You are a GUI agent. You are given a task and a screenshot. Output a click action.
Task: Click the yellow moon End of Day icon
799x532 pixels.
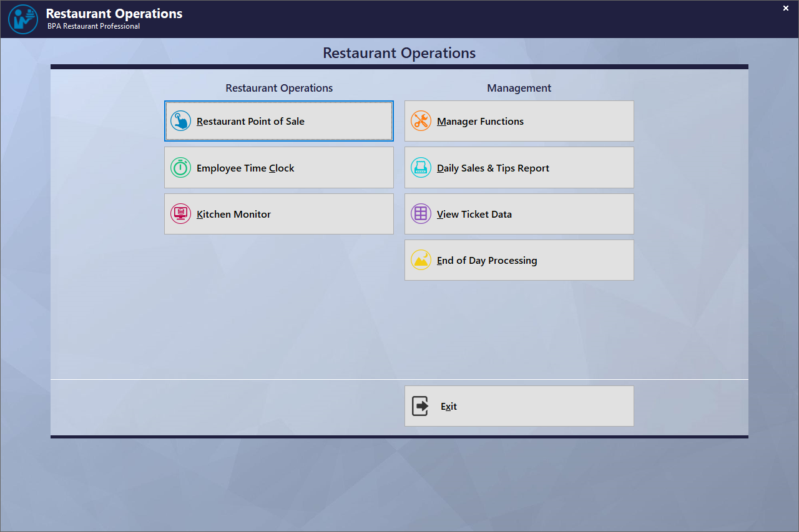pos(421,260)
